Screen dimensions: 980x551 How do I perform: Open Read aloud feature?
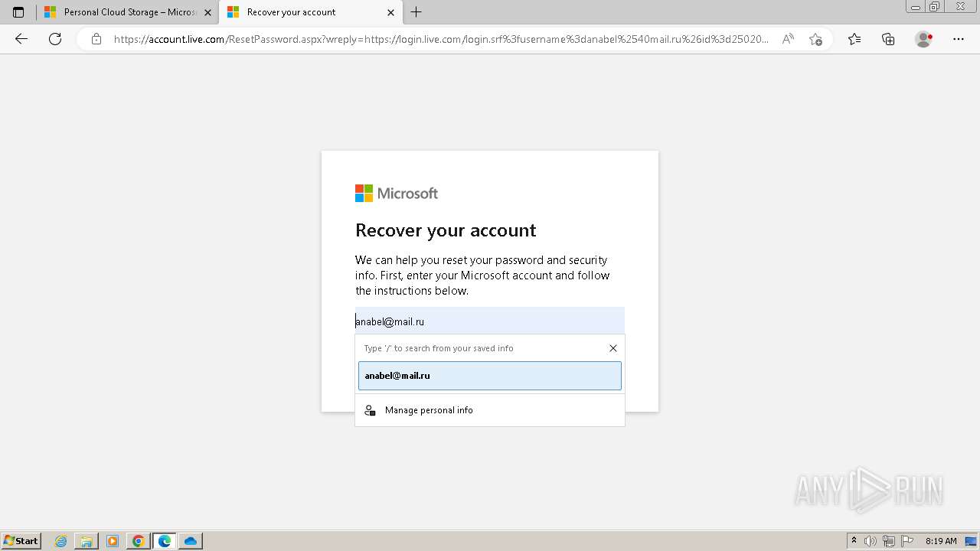click(x=788, y=39)
